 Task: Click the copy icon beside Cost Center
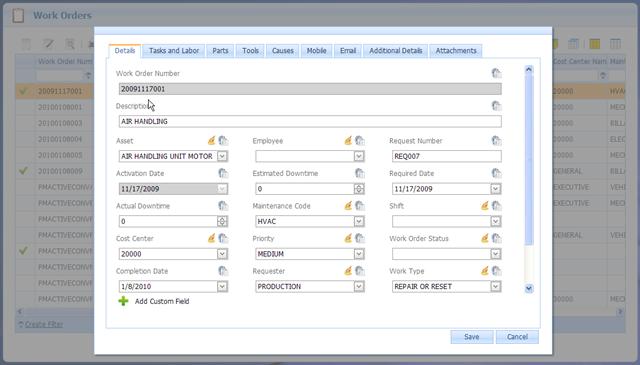pos(223,238)
